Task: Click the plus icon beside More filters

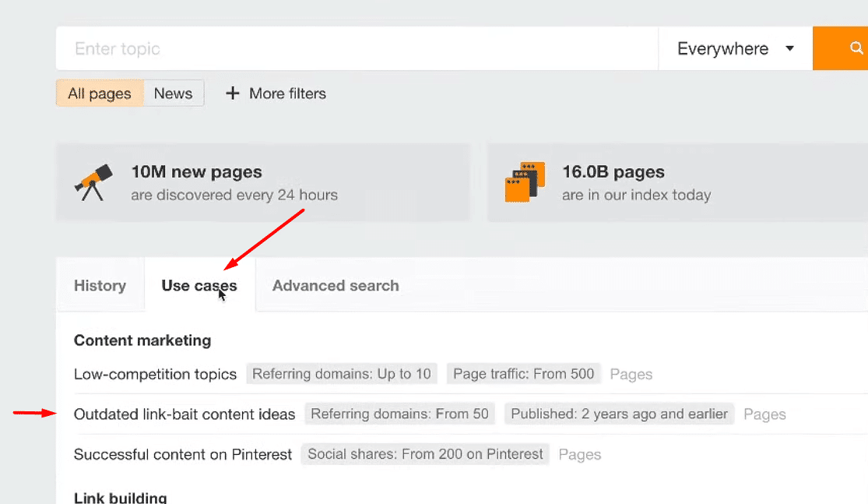Action: point(232,93)
